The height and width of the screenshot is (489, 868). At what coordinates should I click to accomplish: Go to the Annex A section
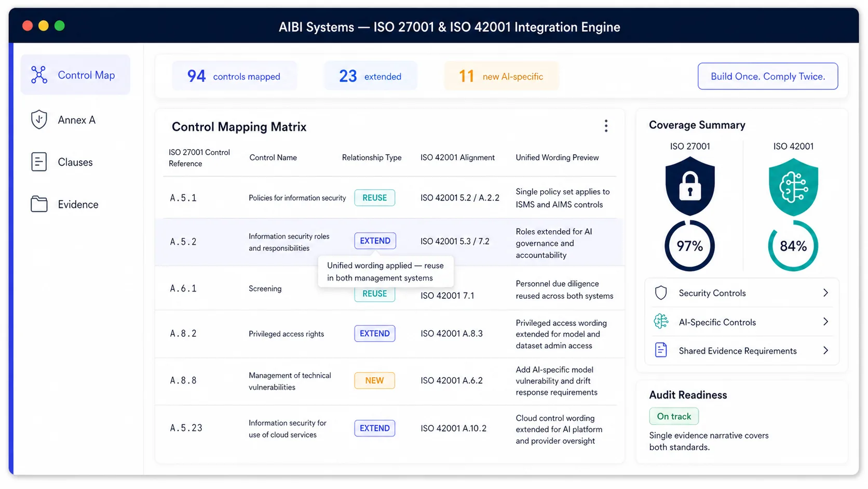(75, 120)
